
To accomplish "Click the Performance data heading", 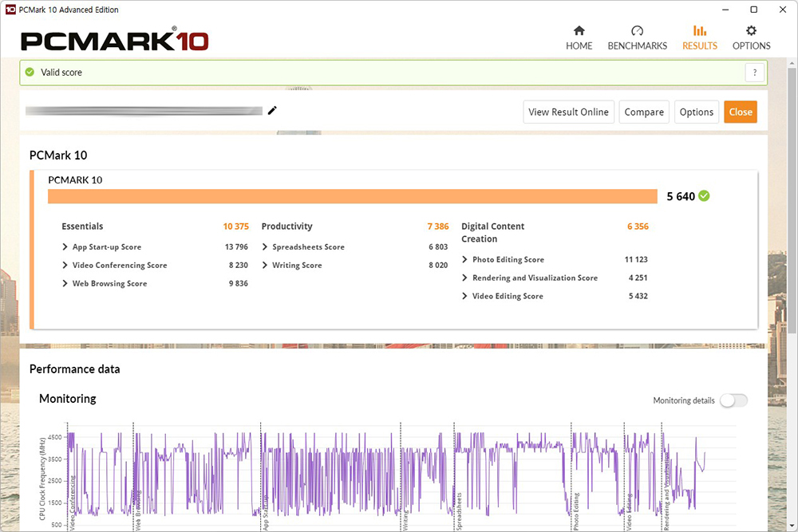I will click(x=75, y=369).
